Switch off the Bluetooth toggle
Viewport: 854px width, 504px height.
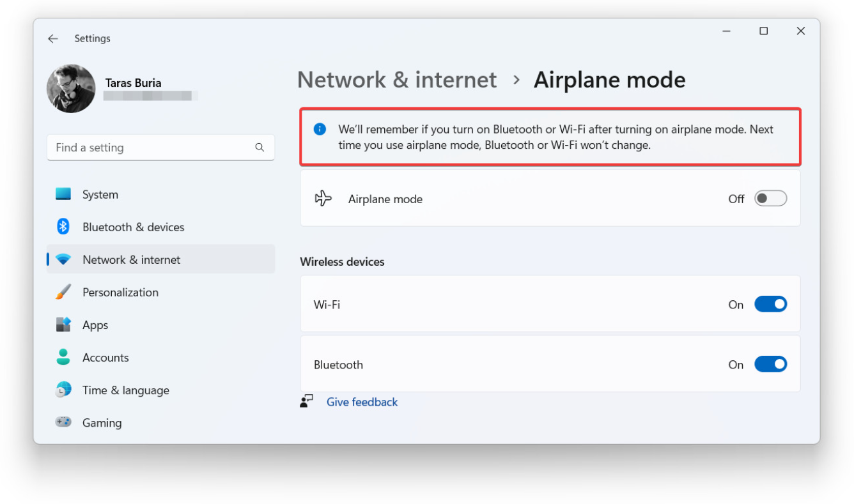click(x=770, y=364)
